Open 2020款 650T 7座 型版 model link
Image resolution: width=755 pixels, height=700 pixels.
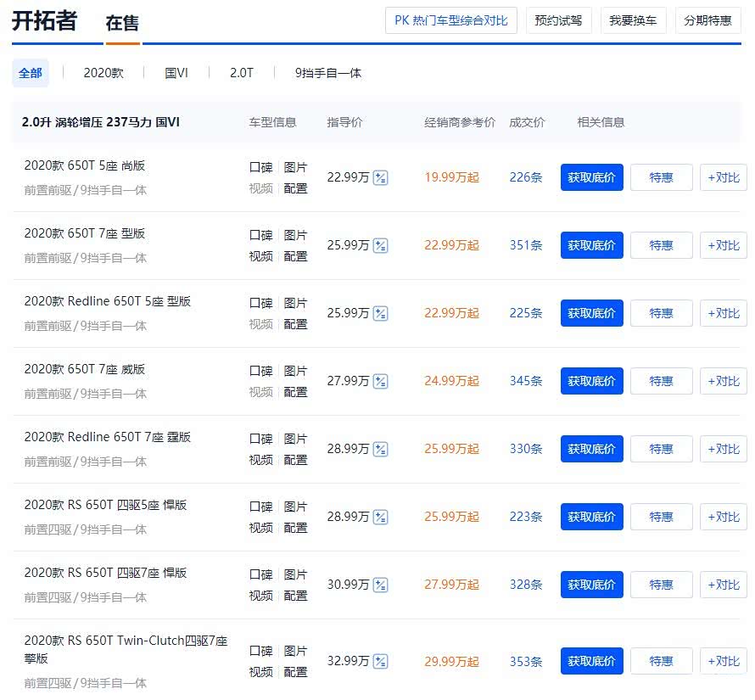tap(85, 233)
